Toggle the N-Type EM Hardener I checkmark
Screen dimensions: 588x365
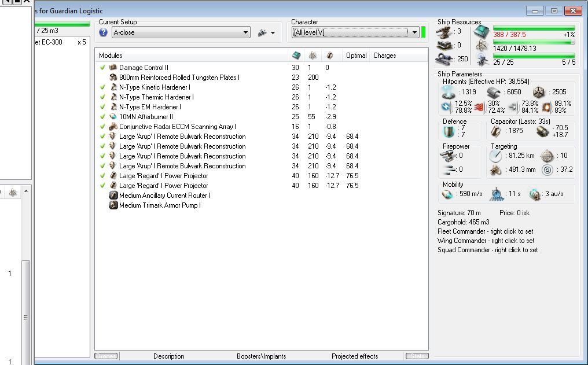tap(102, 107)
